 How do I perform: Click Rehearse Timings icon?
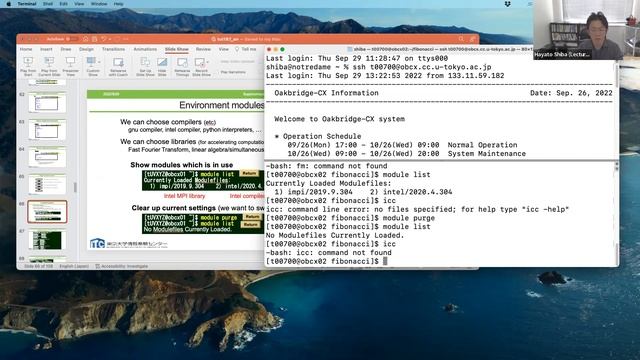(x=182, y=63)
